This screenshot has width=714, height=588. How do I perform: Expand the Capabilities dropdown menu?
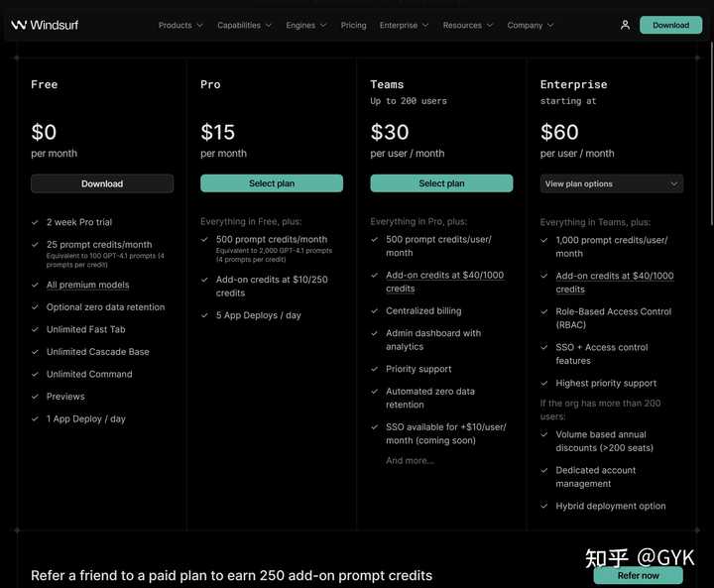(244, 25)
